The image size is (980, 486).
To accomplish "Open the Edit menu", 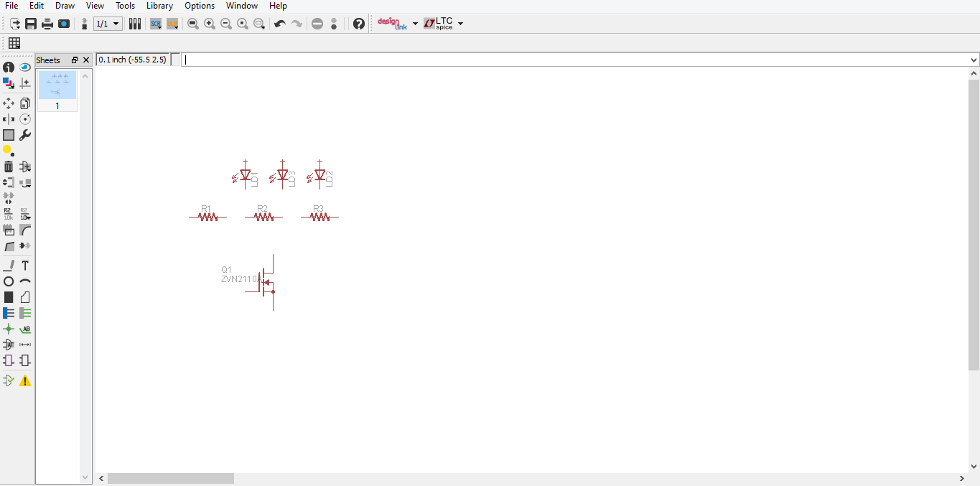I will [37, 6].
